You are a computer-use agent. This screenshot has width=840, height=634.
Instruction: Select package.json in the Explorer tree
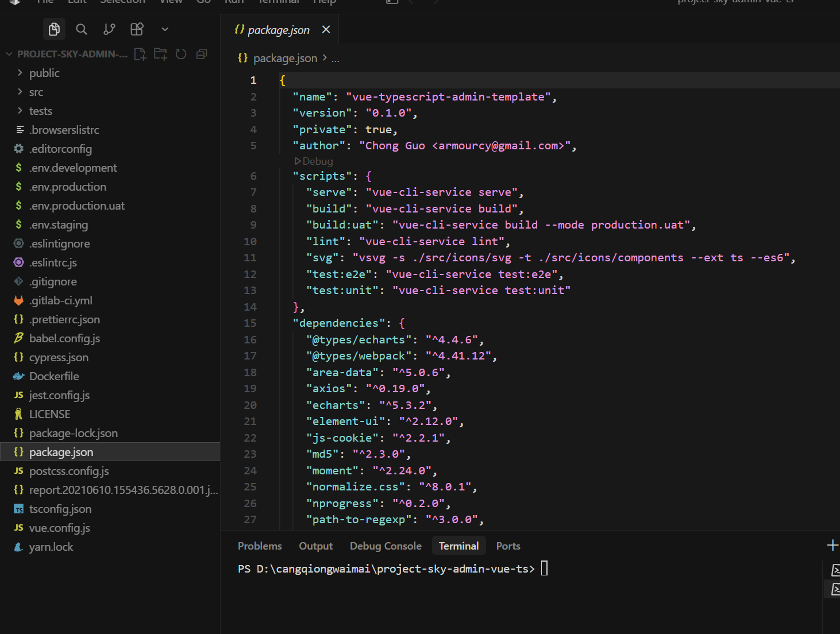click(110, 452)
